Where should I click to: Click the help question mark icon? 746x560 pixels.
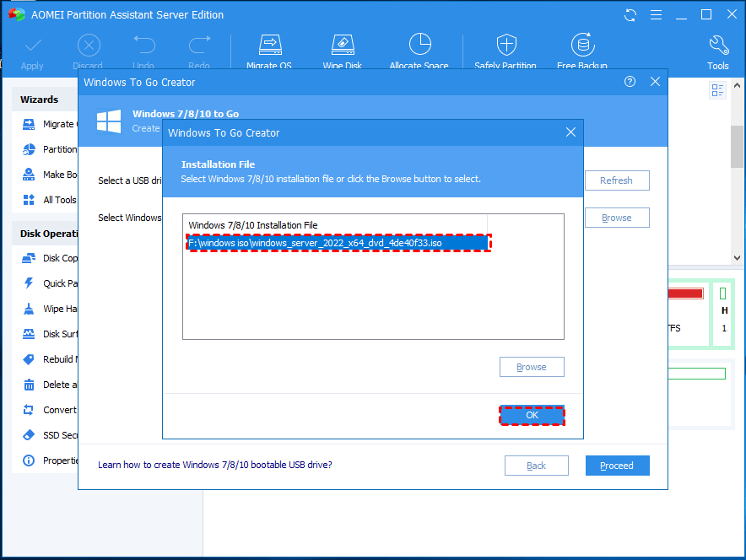click(630, 82)
